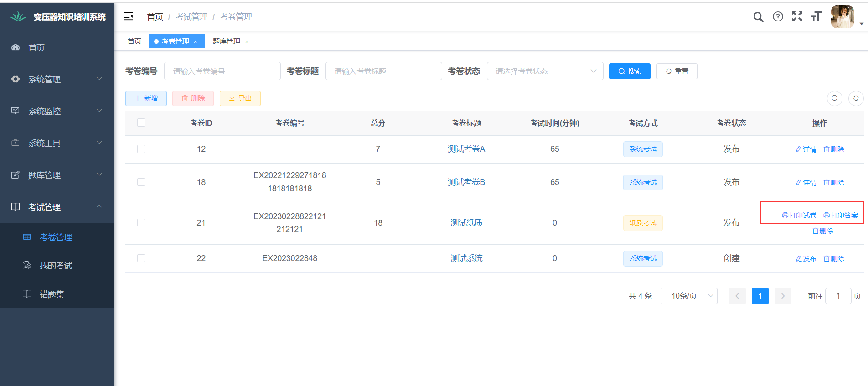Tick the checkbox for exam ID 12
Screen dimensions: 868x386
(141, 149)
